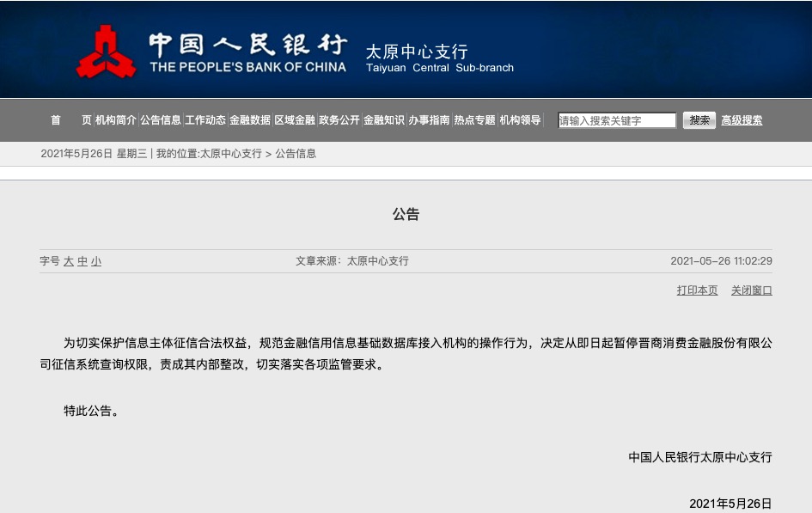Click 太原中心支行 in the breadcrumb
This screenshot has width=812, height=513.
coord(231,154)
